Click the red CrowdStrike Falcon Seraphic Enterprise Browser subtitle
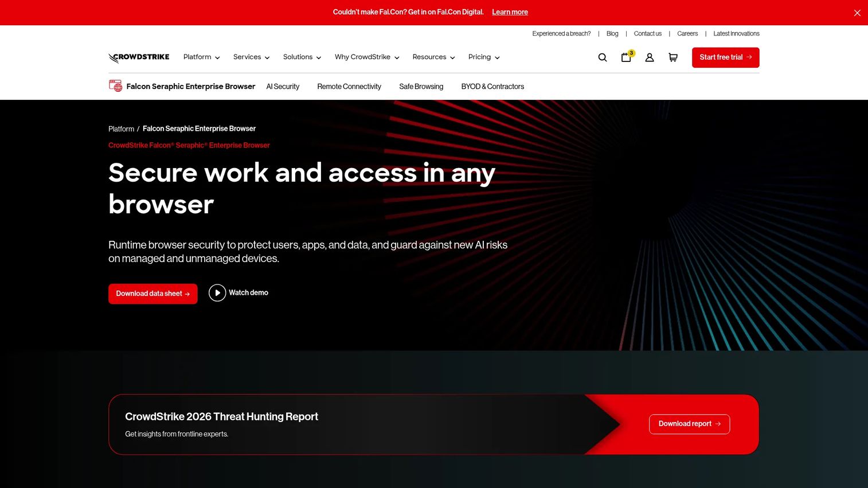 (189, 146)
